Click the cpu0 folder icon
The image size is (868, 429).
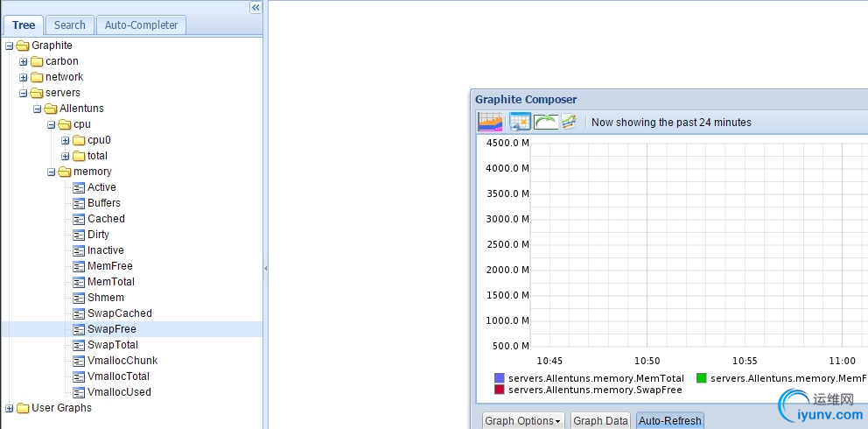pyautogui.click(x=79, y=141)
